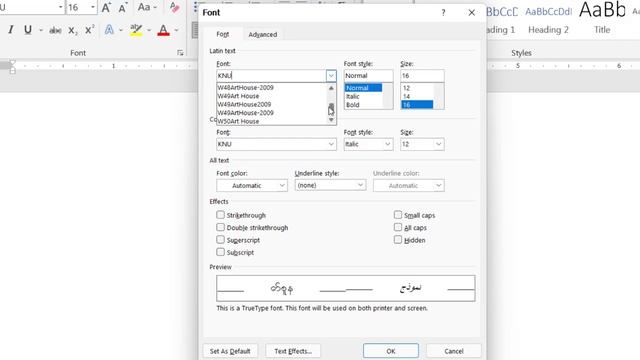Check the Superscript option
Viewport: 640px width, 360px height.
click(x=220, y=240)
